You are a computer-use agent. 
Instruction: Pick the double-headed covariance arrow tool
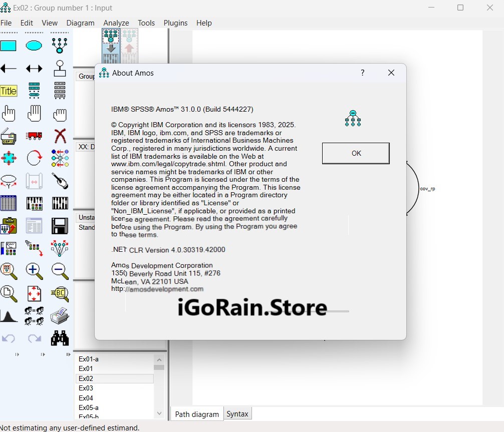[x=34, y=69]
